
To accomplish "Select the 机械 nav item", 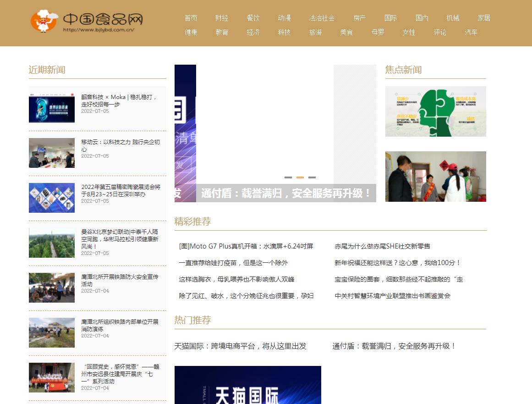I will pyautogui.click(x=453, y=18).
